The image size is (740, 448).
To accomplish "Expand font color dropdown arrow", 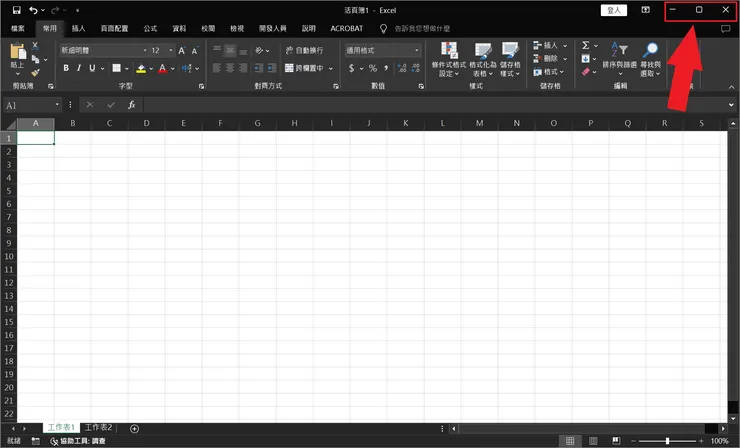I will click(x=173, y=68).
